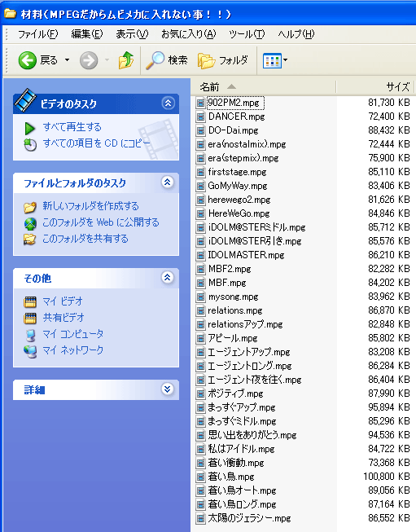
Task: Collapse the Video Tasks panel chevron
Action: coord(168,103)
